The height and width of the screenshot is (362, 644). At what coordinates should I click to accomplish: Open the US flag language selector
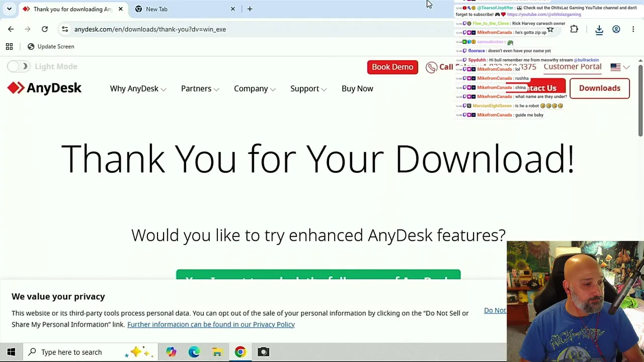(x=620, y=67)
